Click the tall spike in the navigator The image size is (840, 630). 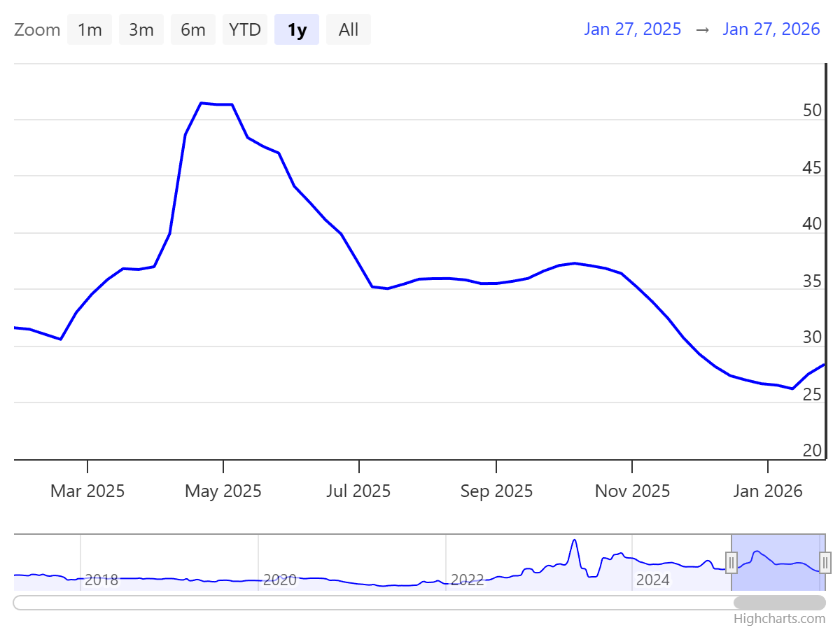click(575, 540)
